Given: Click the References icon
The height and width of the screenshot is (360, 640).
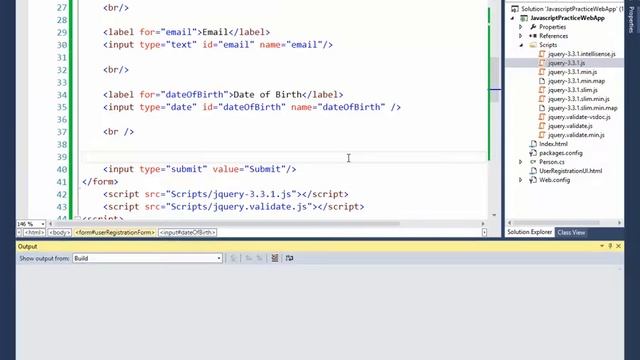Looking at the screenshot, I should (x=533, y=36).
